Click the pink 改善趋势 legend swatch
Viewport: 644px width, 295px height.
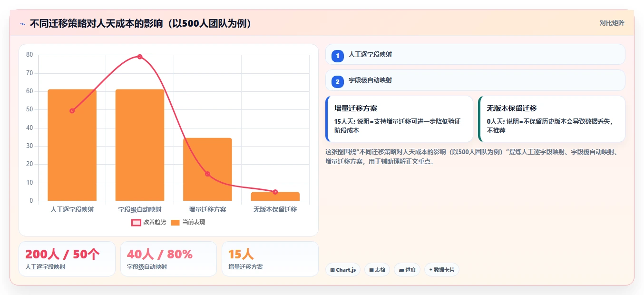point(136,222)
